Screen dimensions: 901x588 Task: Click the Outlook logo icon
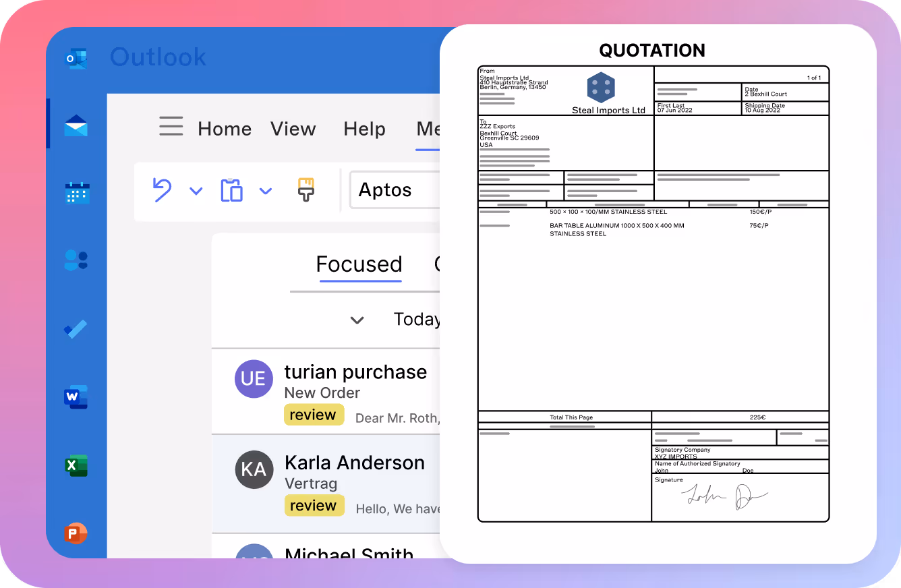tap(76, 59)
